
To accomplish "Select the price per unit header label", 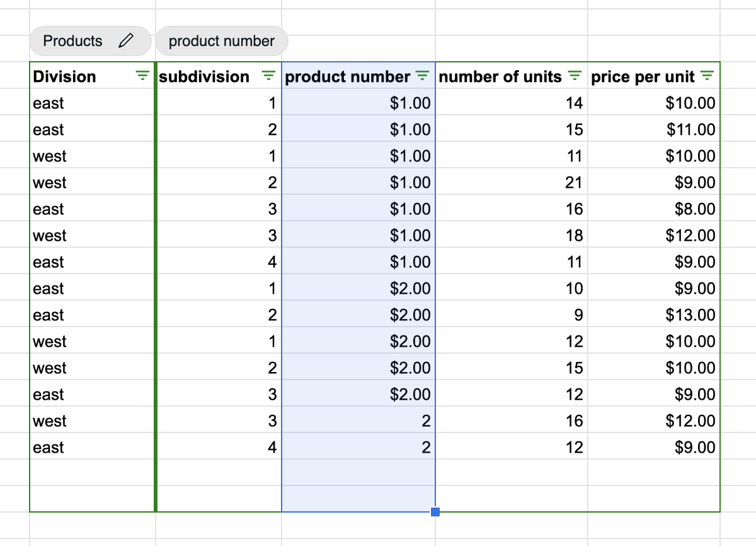I will click(643, 77).
